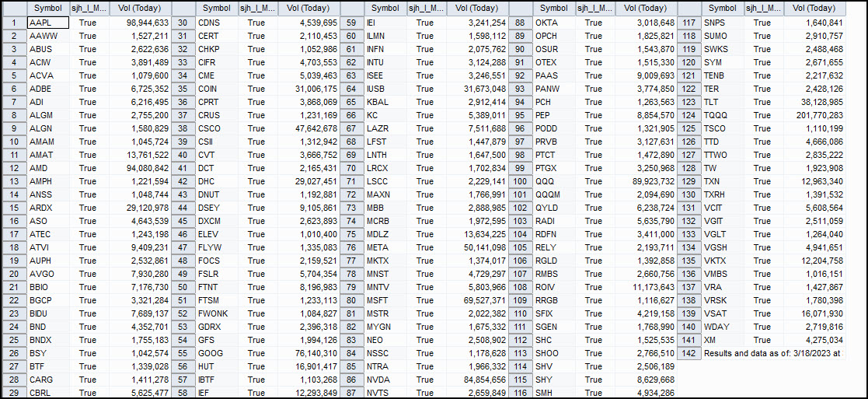
Task: Click the Symbol column header above OKTA
Action: coord(554,9)
